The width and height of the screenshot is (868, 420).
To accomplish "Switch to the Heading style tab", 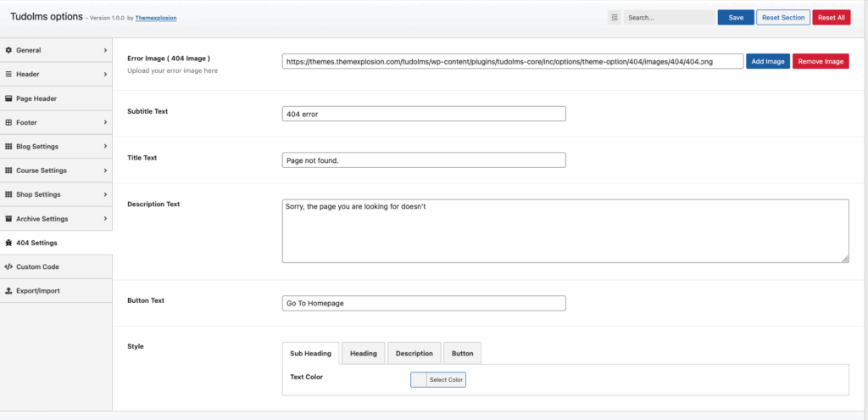I will point(363,354).
